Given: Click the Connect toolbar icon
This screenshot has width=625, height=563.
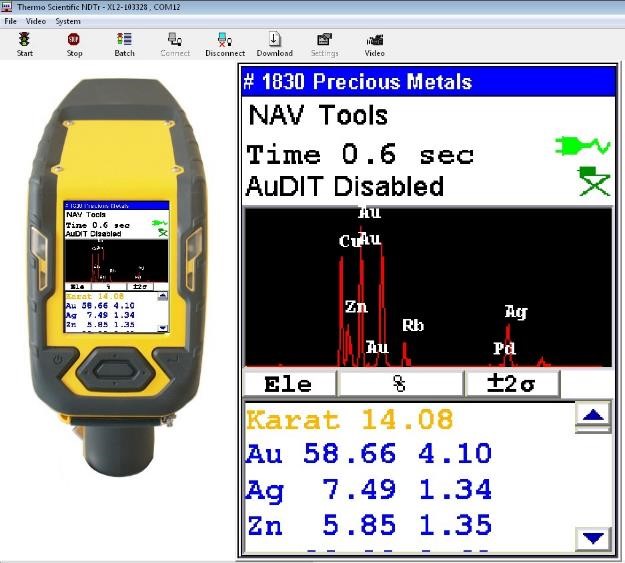Looking at the screenshot, I should [x=175, y=44].
